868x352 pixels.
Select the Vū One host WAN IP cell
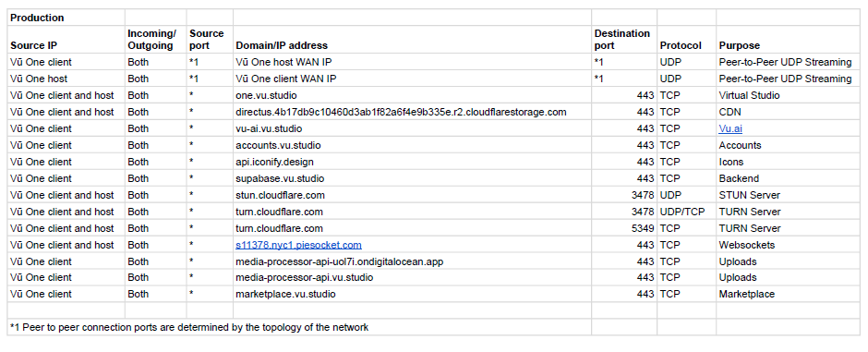click(412, 62)
